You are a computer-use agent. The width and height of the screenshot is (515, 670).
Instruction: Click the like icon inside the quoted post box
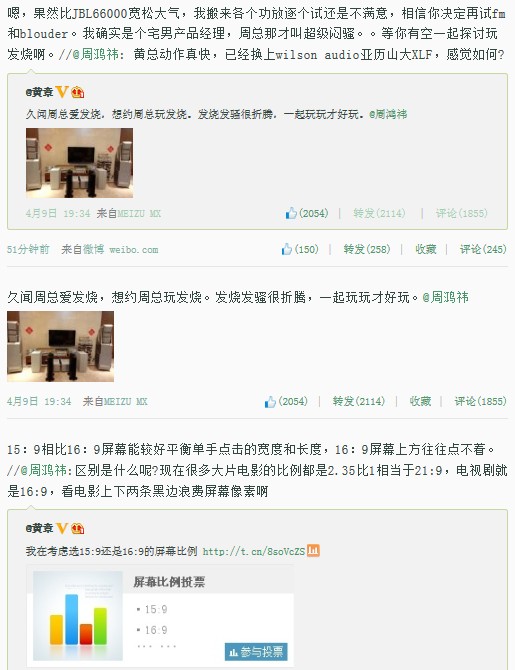[x=291, y=213]
